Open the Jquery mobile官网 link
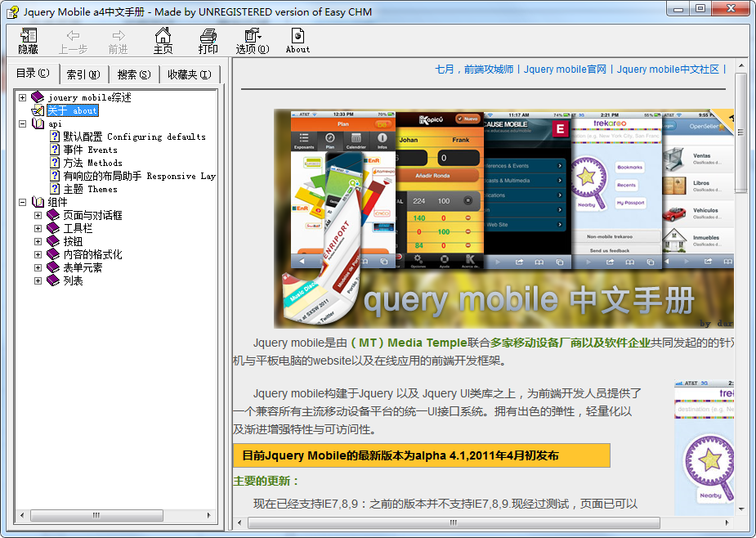This screenshot has width=756, height=538. 564,69
